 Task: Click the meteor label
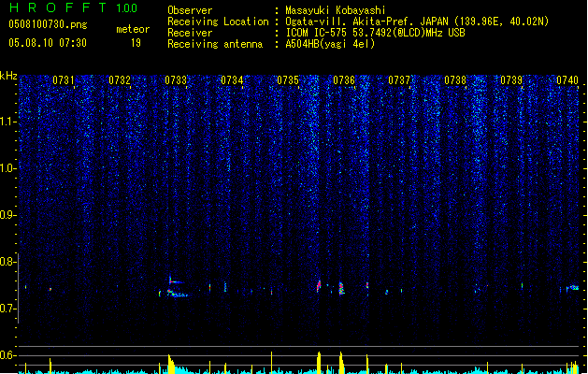(133, 29)
